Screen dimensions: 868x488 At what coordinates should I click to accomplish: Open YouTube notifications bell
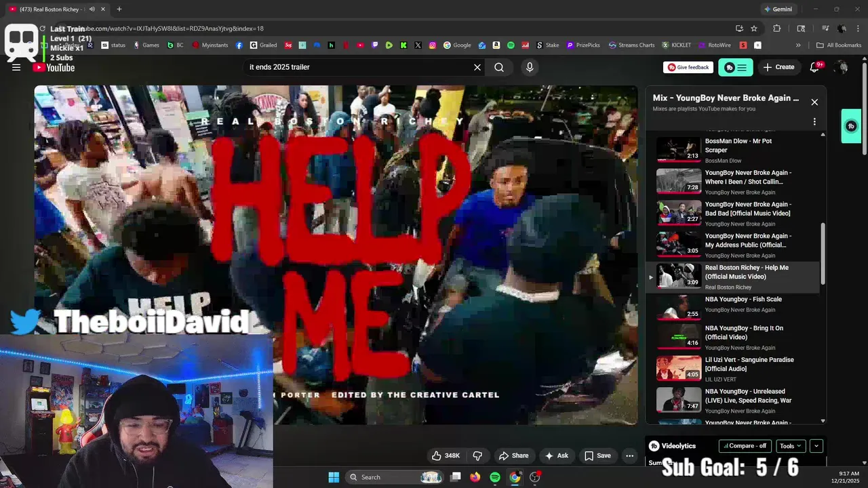point(815,67)
